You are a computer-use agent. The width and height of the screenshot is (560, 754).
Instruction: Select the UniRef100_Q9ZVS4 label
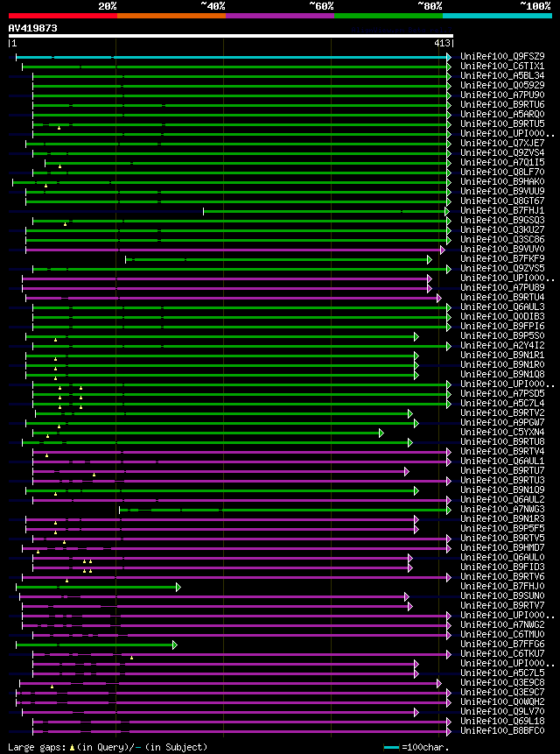(502, 153)
